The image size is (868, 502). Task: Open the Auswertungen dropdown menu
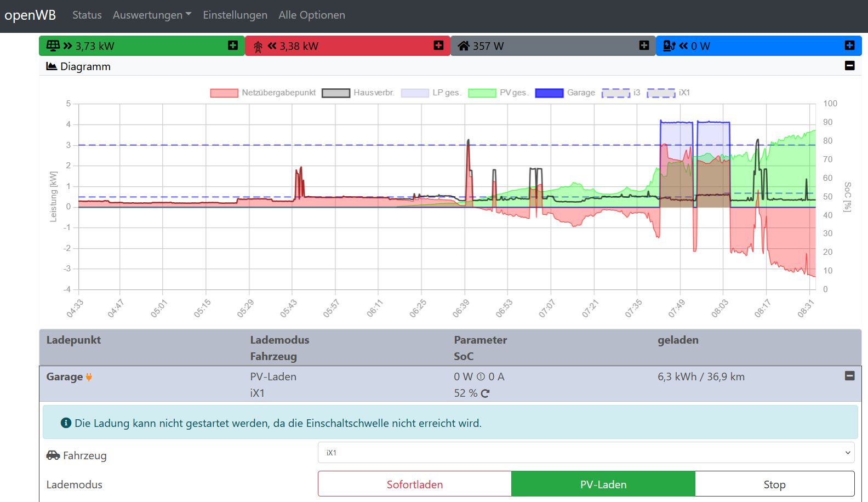pos(152,15)
